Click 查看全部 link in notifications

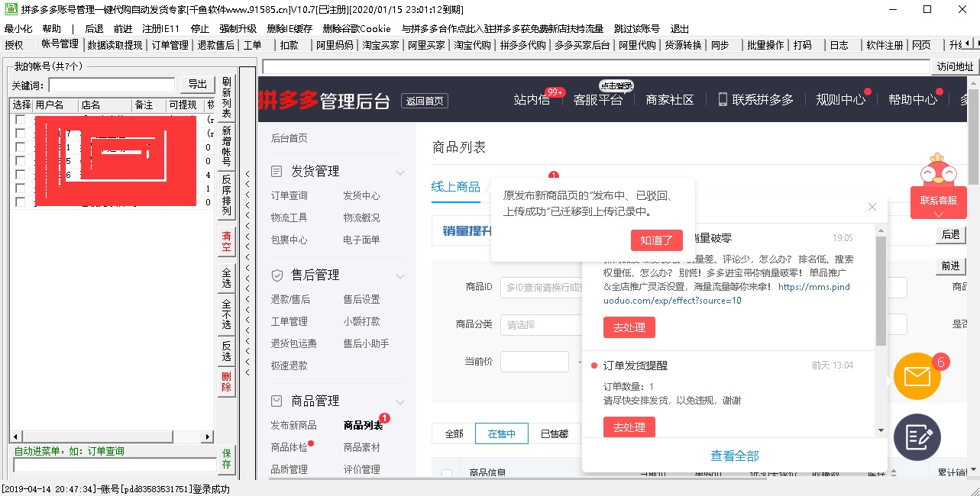point(735,456)
